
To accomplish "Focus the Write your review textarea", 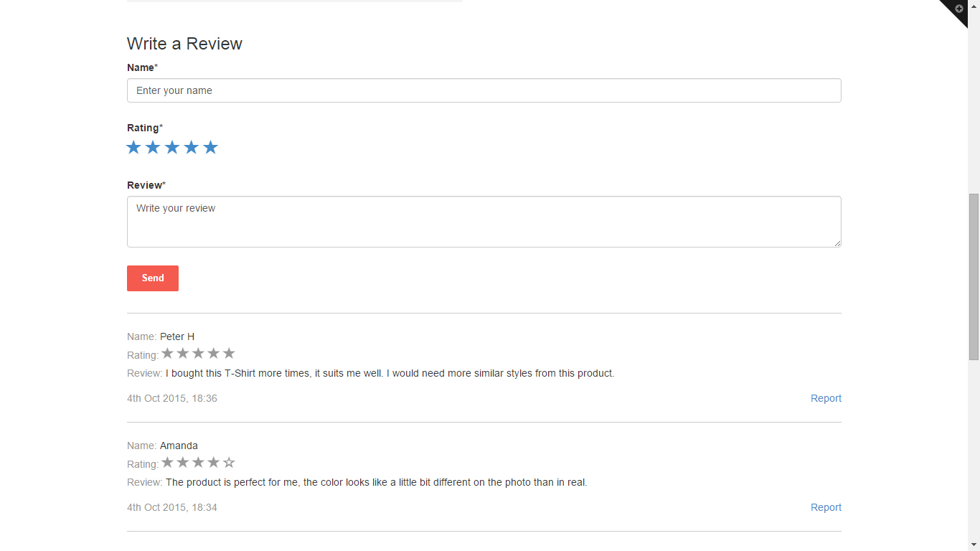I will 484,222.
